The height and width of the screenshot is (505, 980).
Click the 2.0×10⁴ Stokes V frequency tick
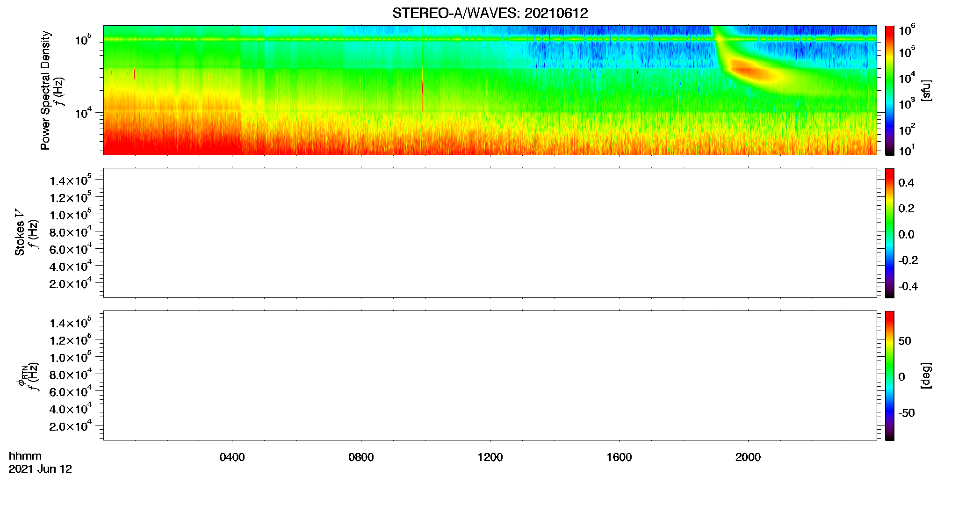(x=71, y=283)
